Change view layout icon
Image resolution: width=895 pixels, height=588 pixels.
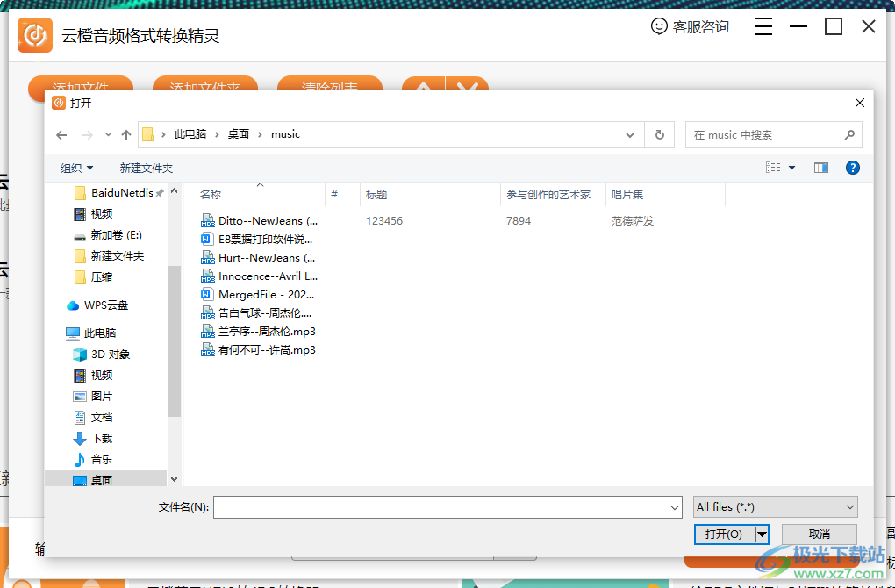pyautogui.click(x=773, y=168)
